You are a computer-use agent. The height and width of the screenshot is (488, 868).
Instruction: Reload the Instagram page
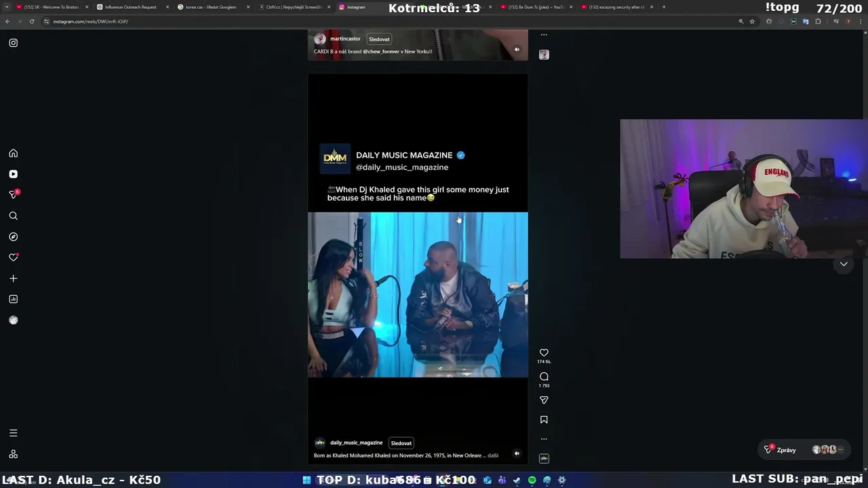31,21
